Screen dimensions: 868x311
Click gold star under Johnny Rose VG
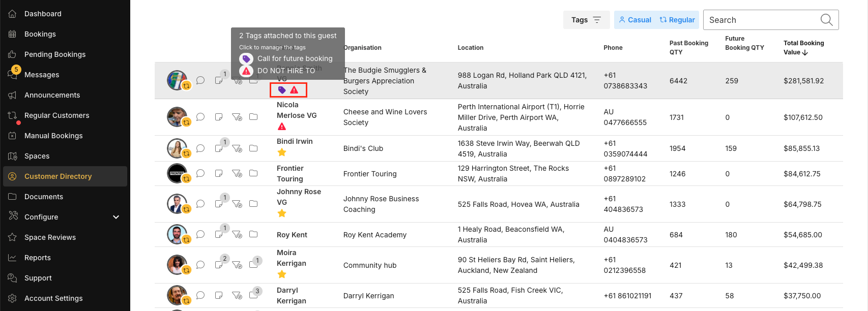pyautogui.click(x=282, y=213)
